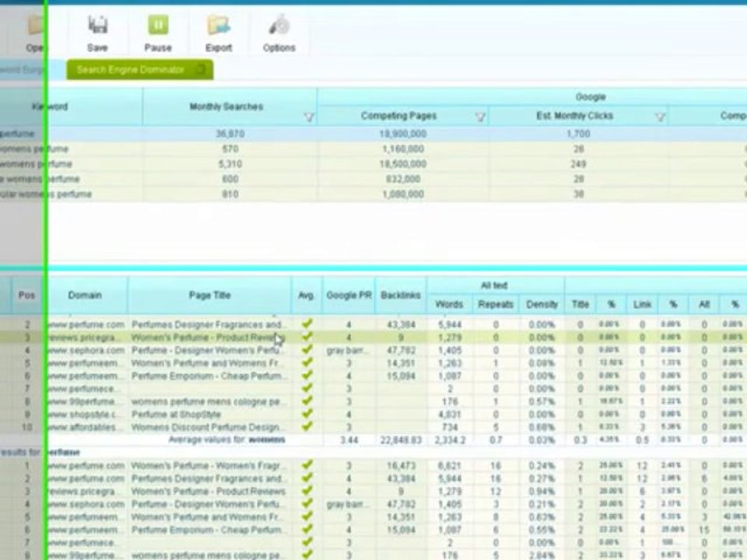
Task: Click the checkmark in the row with density 0.57%
Action: [x=307, y=401]
